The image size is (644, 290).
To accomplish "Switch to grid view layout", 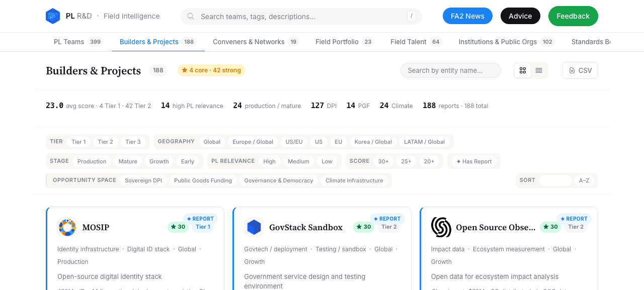I will pyautogui.click(x=523, y=70).
